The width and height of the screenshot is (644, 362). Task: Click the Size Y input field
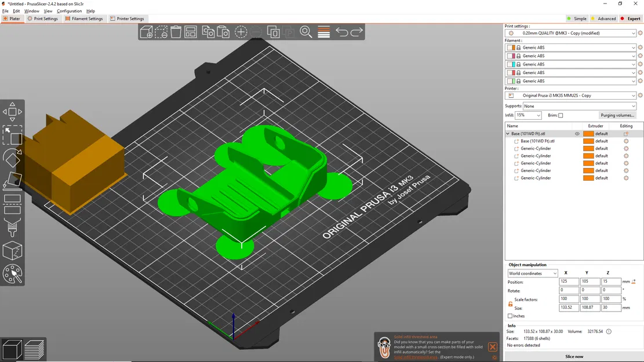click(x=590, y=308)
